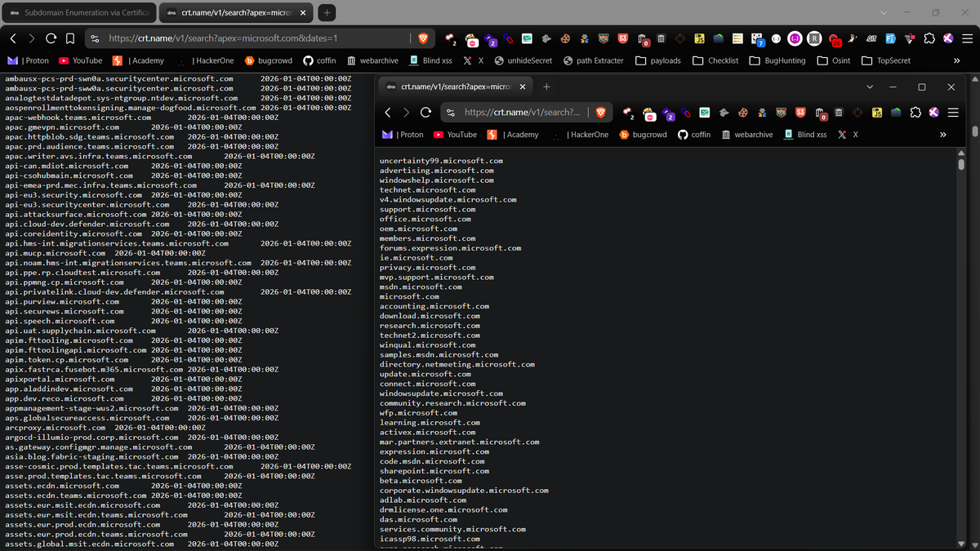
Task: Open the green mail extension in the back window's toolbar
Action: click(x=528, y=38)
